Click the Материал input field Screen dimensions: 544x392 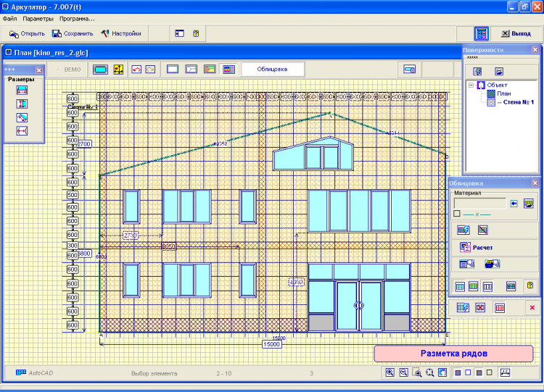point(480,204)
